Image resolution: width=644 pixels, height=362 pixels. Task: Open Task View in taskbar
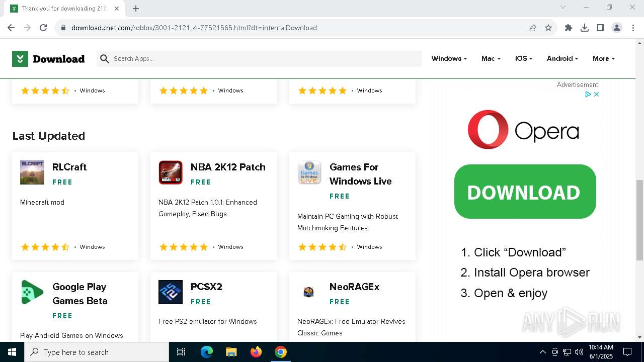tap(181, 352)
